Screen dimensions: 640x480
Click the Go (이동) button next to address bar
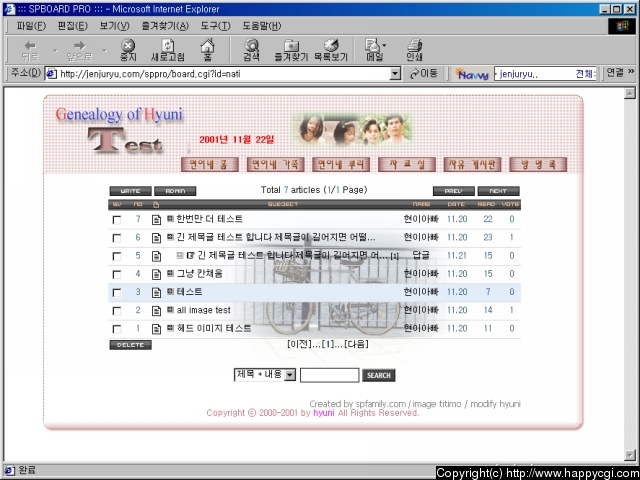(423, 73)
